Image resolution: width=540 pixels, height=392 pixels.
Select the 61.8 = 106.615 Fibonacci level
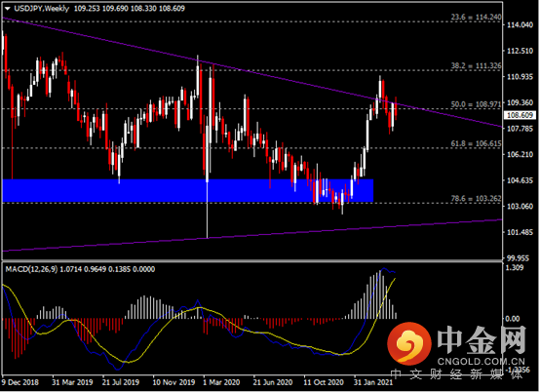pos(476,143)
